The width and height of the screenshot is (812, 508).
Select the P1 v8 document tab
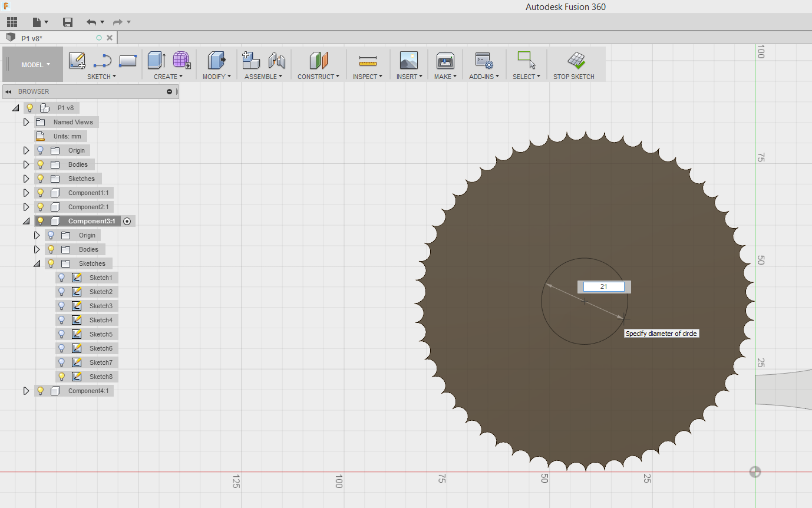click(58, 38)
